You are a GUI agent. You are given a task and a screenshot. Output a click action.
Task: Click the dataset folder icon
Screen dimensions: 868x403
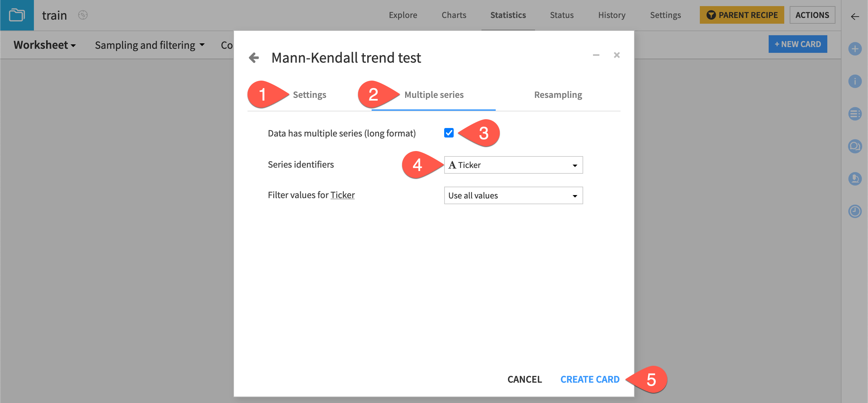coord(17,15)
